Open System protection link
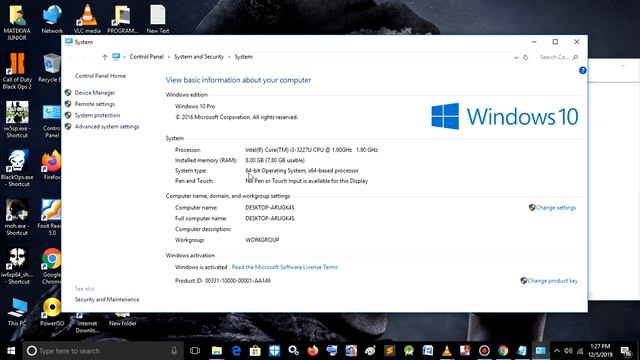 pyautogui.click(x=97, y=115)
